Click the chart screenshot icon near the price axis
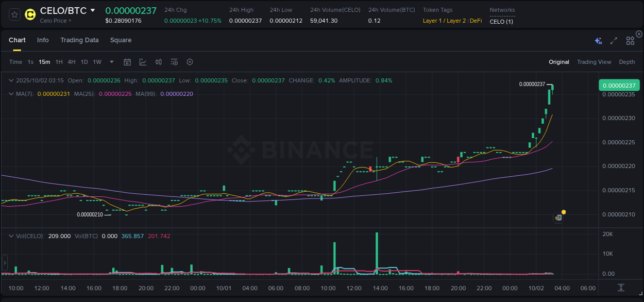The width and height of the screenshot is (644, 302). click(x=558, y=217)
